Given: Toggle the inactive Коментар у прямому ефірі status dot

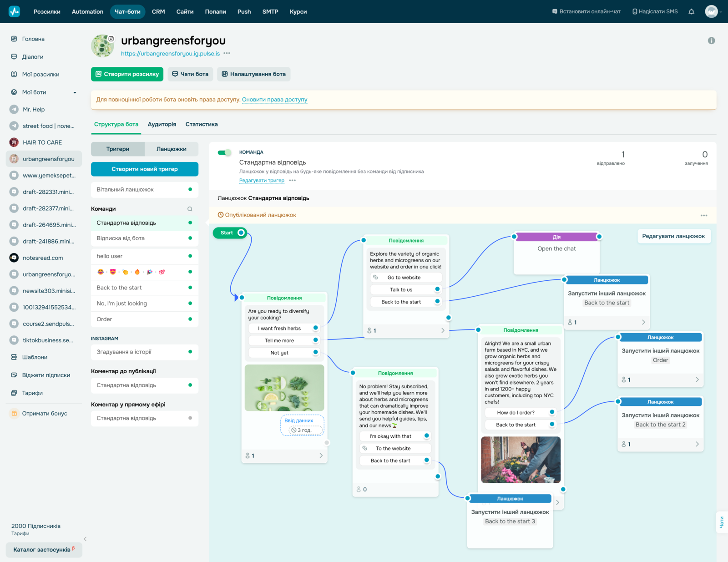Looking at the screenshot, I should pyautogui.click(x=190, y=418).
